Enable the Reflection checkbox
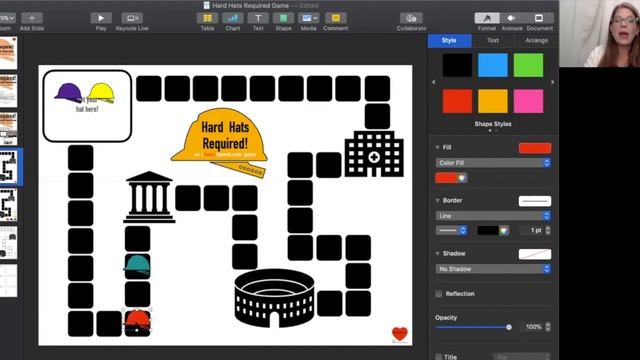The height and width of the screenshot is (360, 640). (439, 294)
